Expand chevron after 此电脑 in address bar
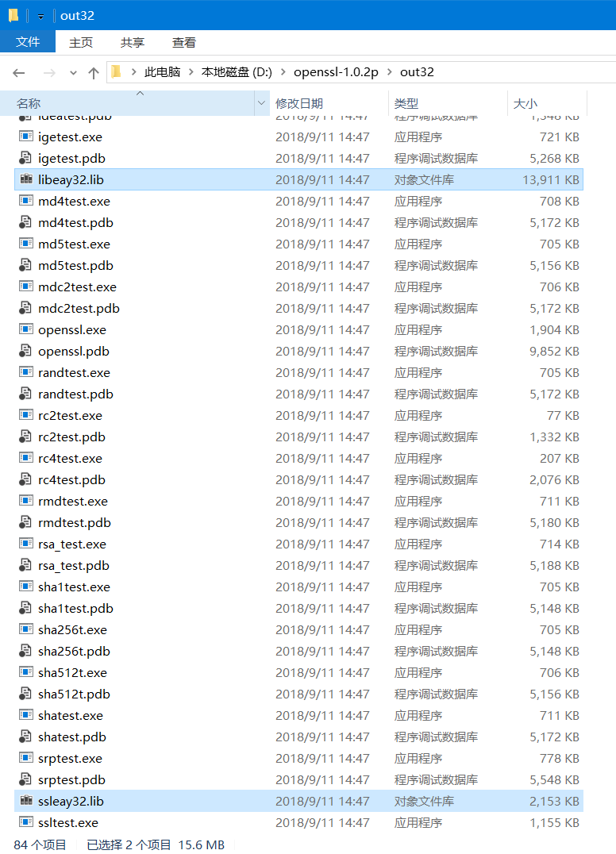616x854 pixels. (x=191, y=72)
